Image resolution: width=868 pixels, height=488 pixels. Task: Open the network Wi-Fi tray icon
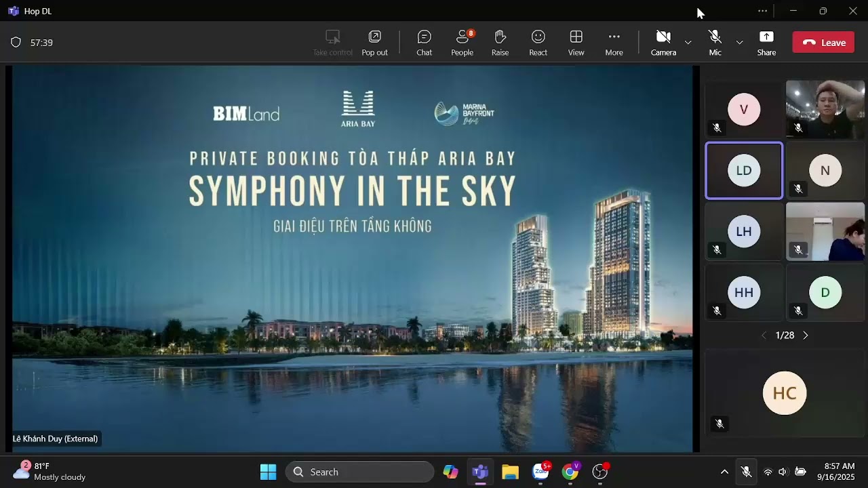(x=768, y=472)
